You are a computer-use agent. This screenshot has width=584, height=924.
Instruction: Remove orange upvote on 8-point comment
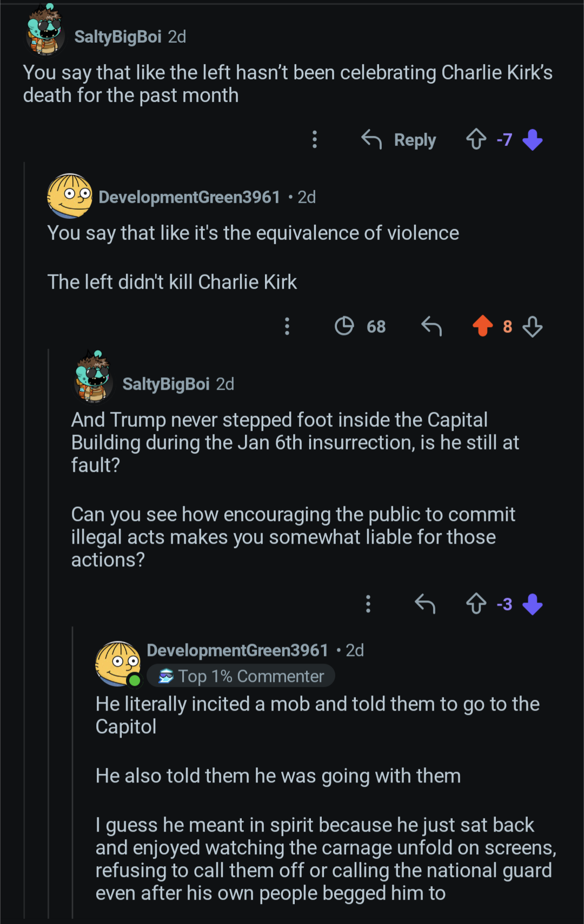[482, 326]
